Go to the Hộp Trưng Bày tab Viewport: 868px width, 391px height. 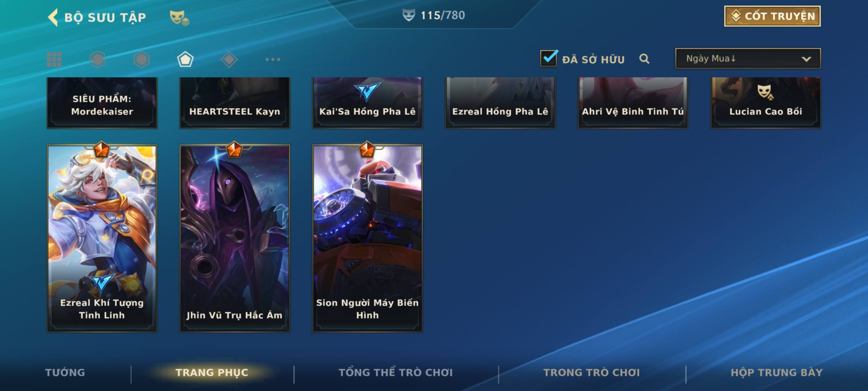[x=776, y=373]
